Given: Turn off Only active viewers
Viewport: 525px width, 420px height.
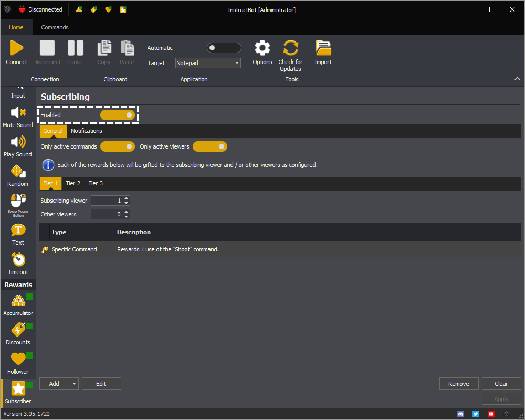Looking at the screenshot, I should [209, 146].
